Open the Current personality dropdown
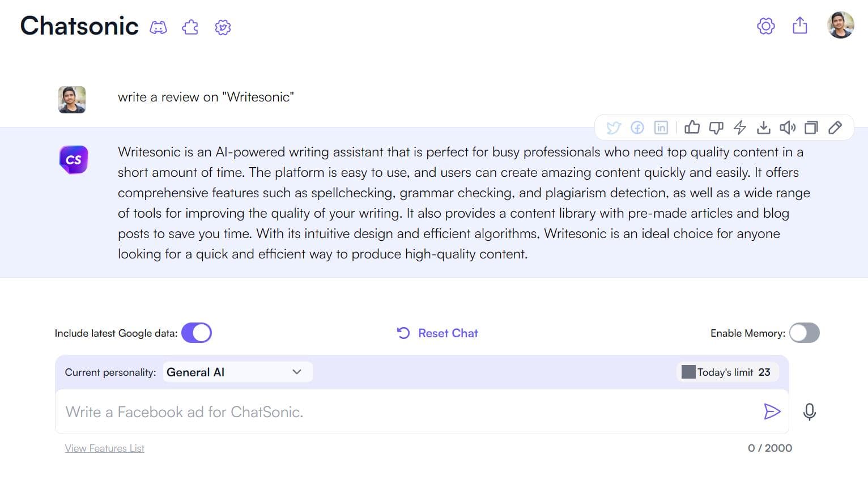868x488 pixels. (x=237, y=372)
